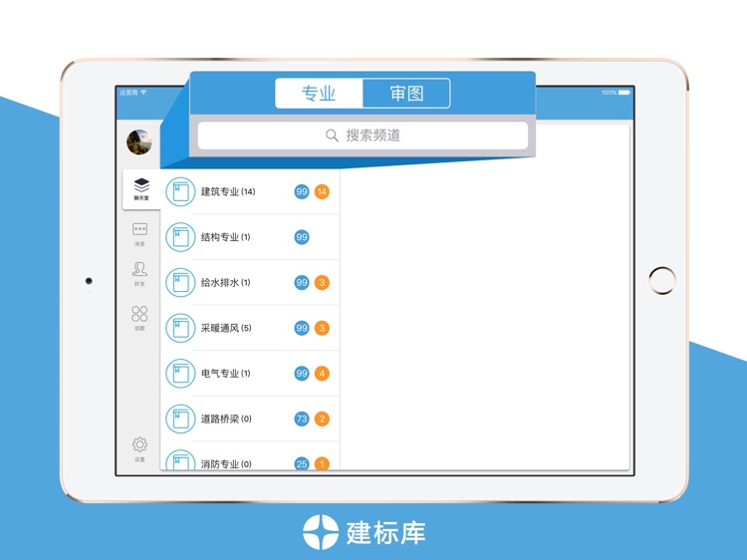The image size is (747, 560).
Task: Click orange 2 badge on 道路桥梁 row
Action: tap(322, 419)
